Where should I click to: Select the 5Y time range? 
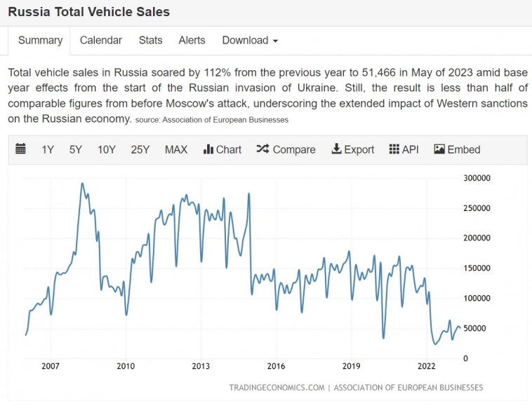click(x=76, y=149)
